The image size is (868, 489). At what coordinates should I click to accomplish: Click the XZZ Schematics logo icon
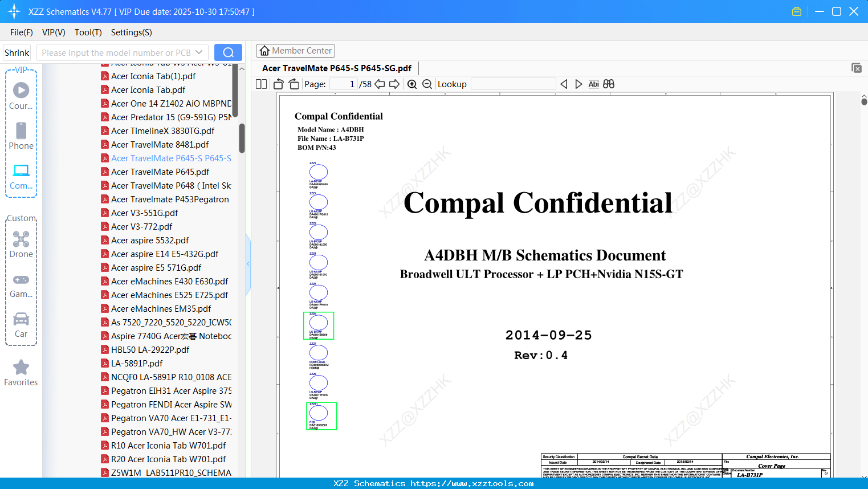14,11
